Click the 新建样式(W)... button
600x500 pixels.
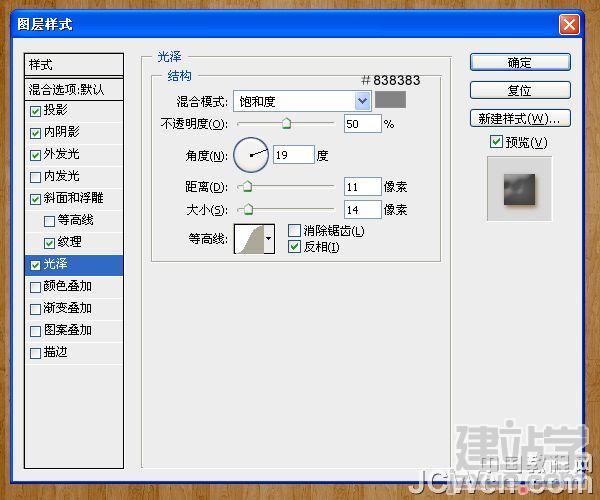[x=520, y=118]
